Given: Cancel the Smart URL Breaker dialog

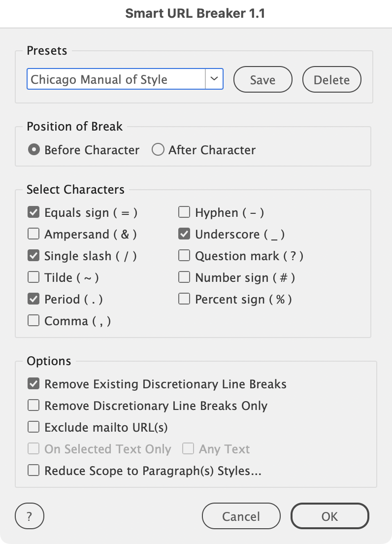Looking at the screenshot, I should [x=241, y=516].
